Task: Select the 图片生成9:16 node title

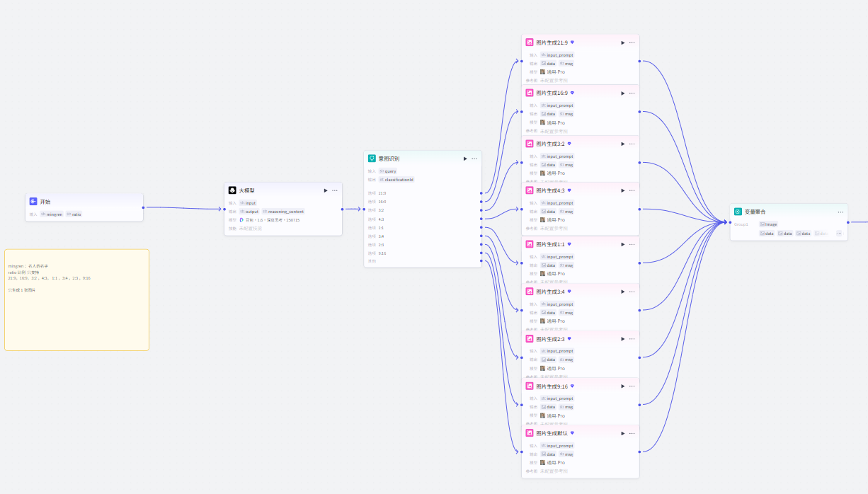Action: point(552,386)
